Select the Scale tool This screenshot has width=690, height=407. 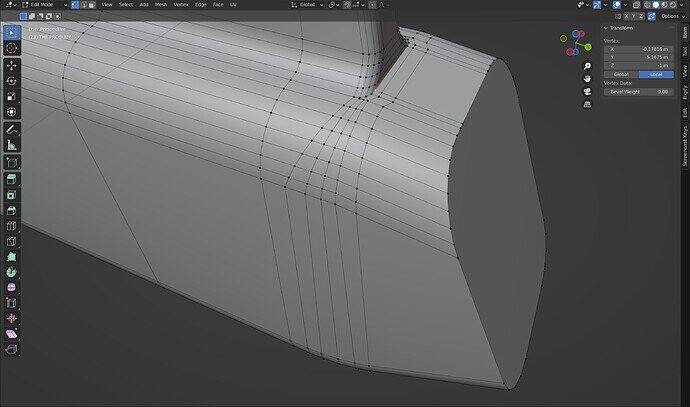pos(12,96)
